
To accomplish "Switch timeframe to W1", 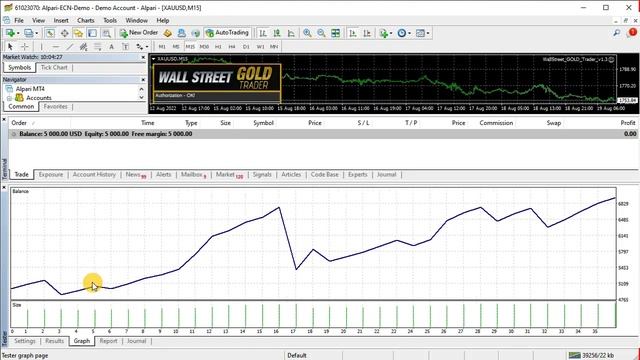I will tap(260, 47).
